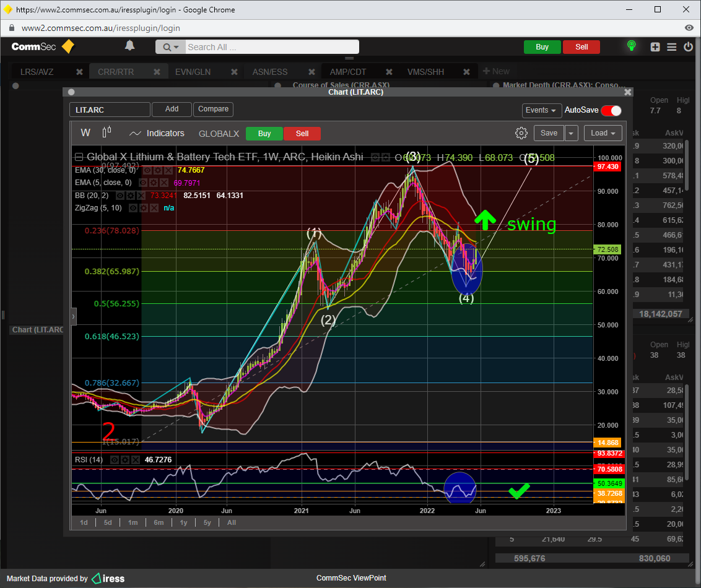This screenshot has height=588, width=701.
Task: Expand the Load dropdown
Action: [603, 133]
